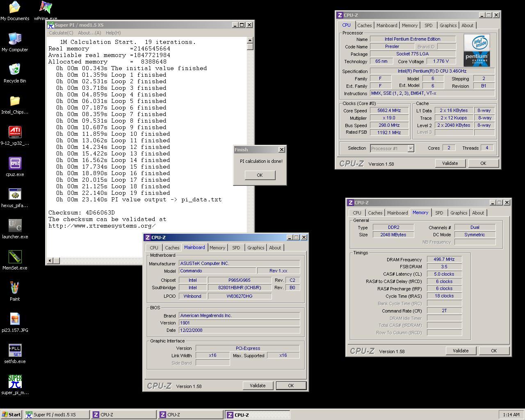Click OK in the Finish dialog
525x420 pixels.
(260, 175)
